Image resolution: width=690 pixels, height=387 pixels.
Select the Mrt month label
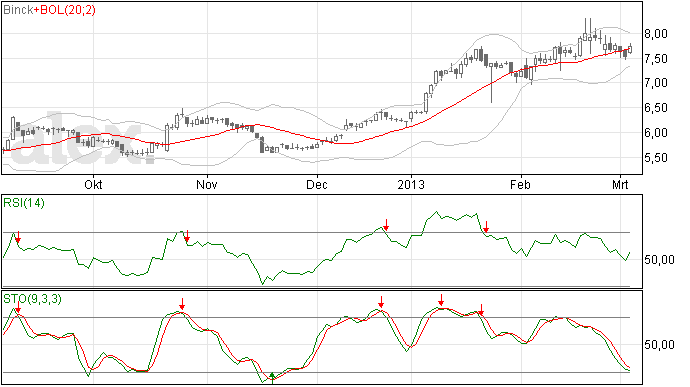620,184
